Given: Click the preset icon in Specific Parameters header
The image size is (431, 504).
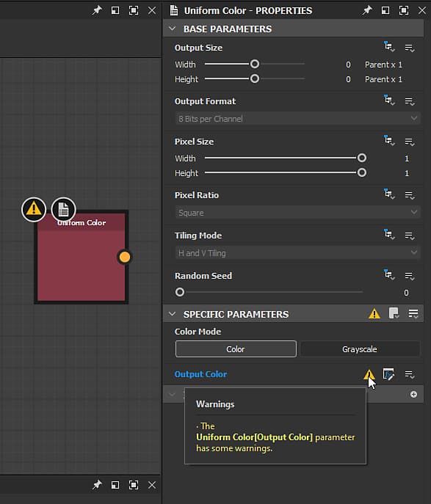Looking at the screenshot, I should pos(394,313).
